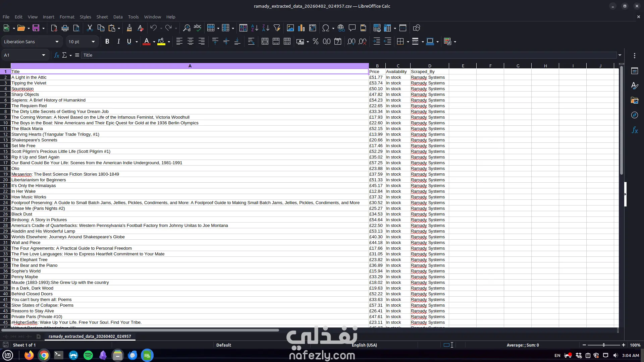The image size is (644, 362).
Task: Format cells as percent
Action: click(x=316, y=42)
